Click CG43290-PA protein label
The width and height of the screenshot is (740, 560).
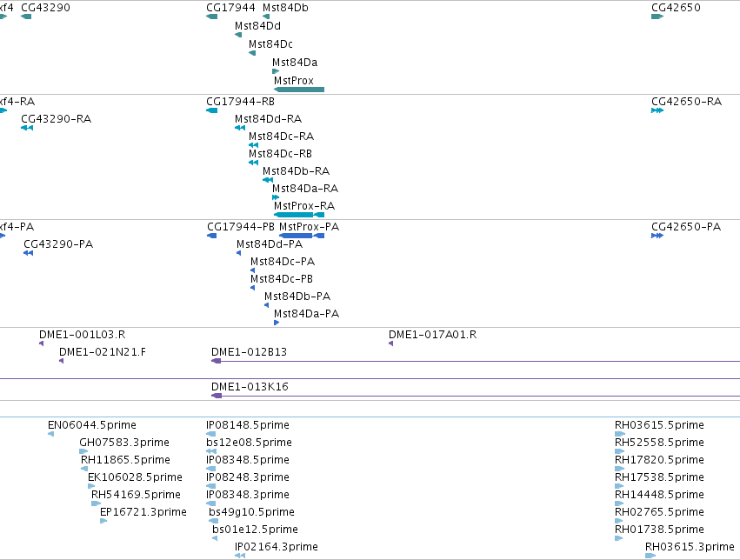(x=58, y=244)
